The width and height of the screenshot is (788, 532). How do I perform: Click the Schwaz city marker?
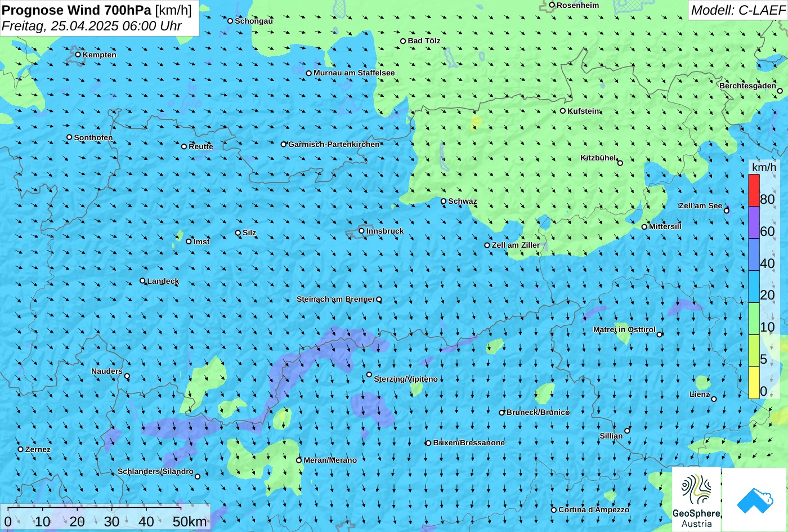(444, 201)
